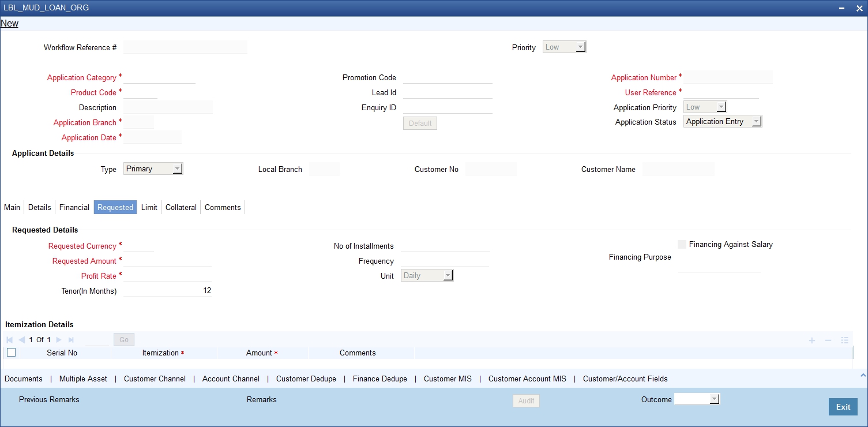Go to previous record in Itemization Details
868x427 pixels.
(22, 340)
